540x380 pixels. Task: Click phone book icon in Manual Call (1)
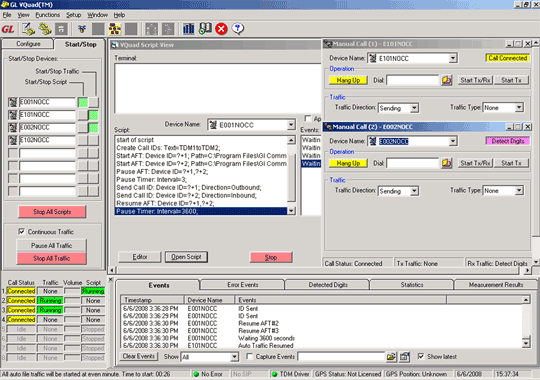[x=447, y=80]
